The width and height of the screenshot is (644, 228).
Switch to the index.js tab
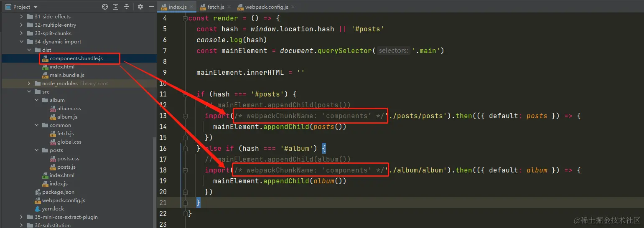pos(177,7)
